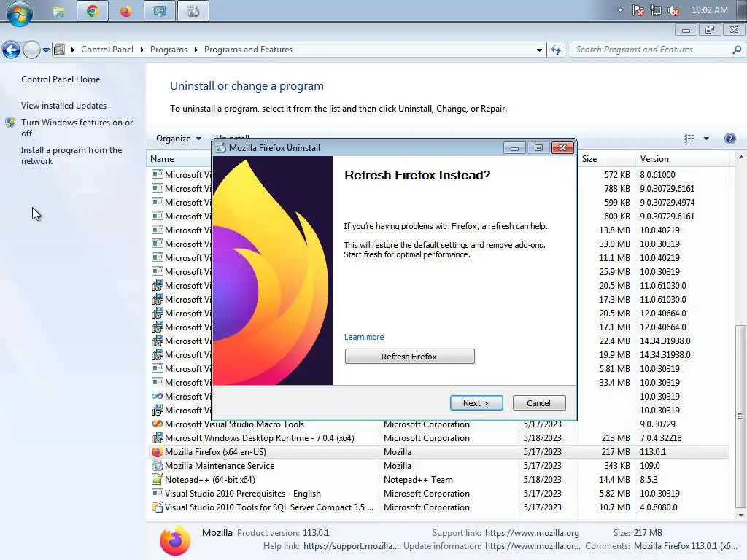Open the help question mark icon
This screenshot has height=560, width=747.
729,139
